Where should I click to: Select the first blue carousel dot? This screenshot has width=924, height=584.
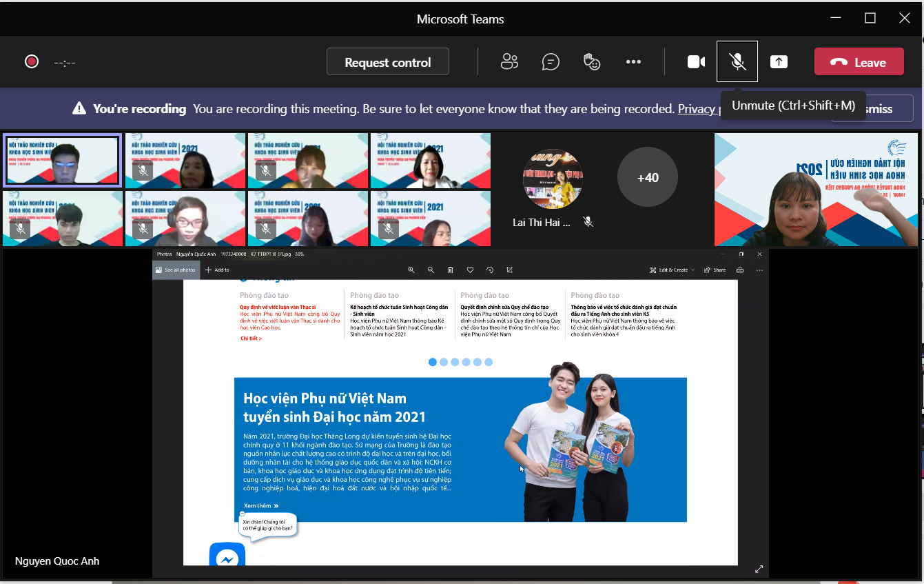coord(433,362)
